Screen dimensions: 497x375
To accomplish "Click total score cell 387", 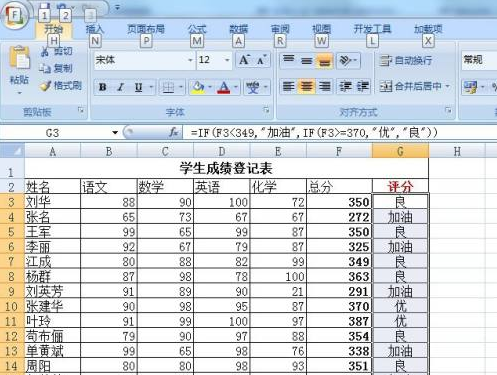I will (339, 321).
